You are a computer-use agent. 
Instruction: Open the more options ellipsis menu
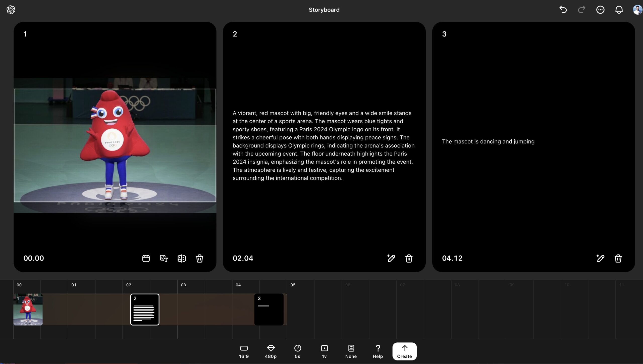click(x=600, y=10)
